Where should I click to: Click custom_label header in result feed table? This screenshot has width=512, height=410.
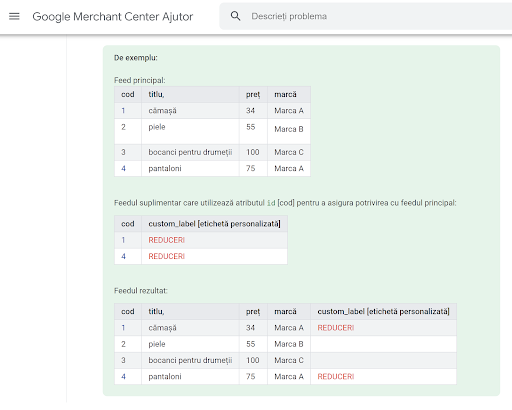pos(383,311)
